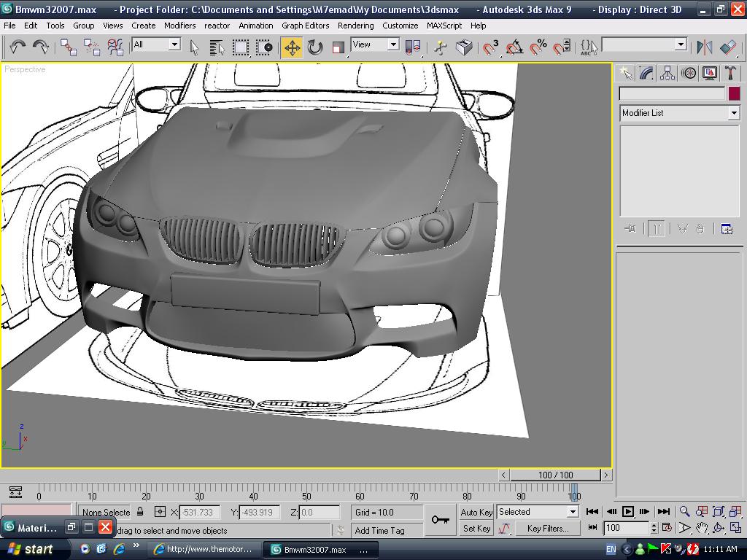Image resolution: width=747 pixels, height=560 pixels.
Task: Open the MAXScript menu
Action: [444, 26]
